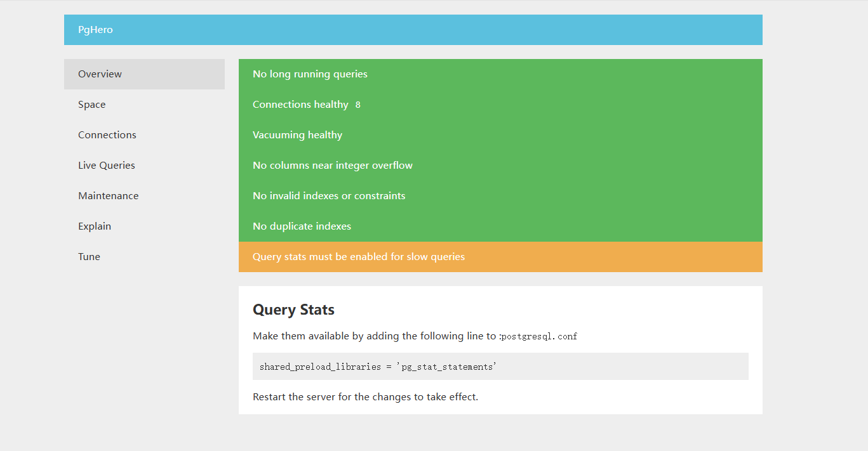868x451 pixels.
Task: Click the 'Connections healthy' status row
Action: pos(500,105)
